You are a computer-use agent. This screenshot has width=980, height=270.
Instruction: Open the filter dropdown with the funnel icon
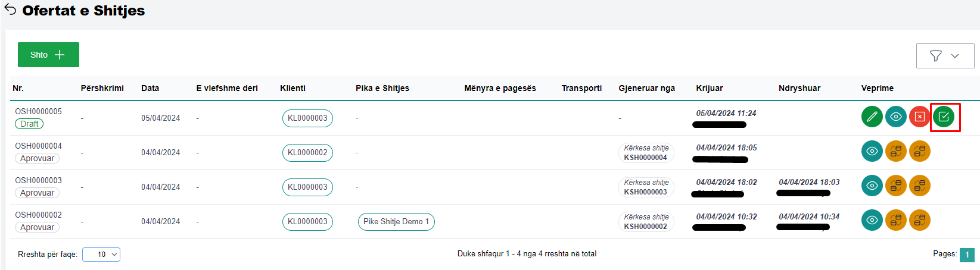[945, 56]
